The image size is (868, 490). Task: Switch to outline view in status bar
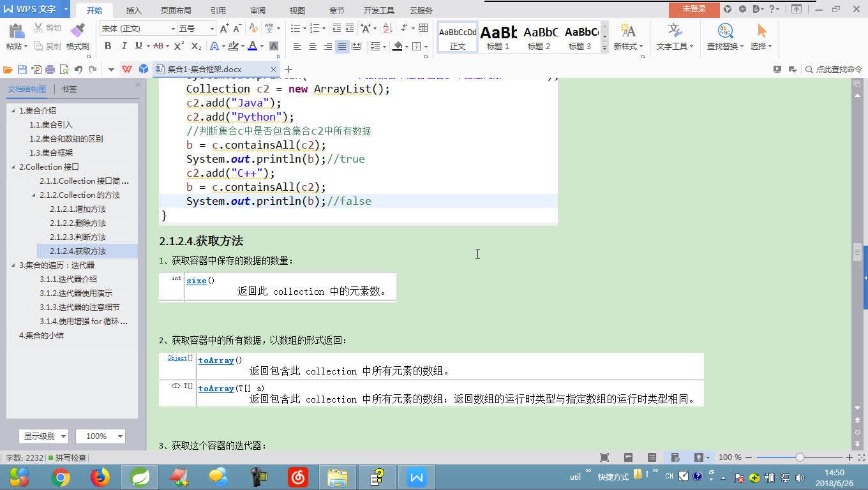[x=652, y=457]
